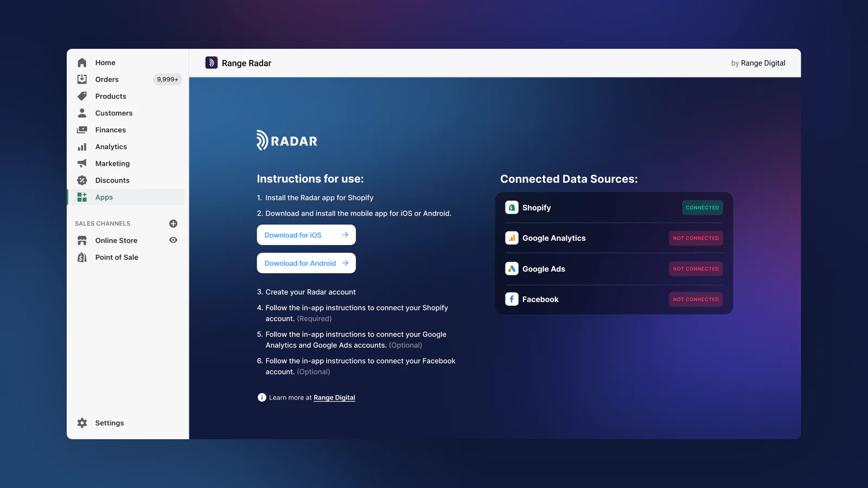
Task: Click the Products tag icon
Action: click(x=82, y=96)
